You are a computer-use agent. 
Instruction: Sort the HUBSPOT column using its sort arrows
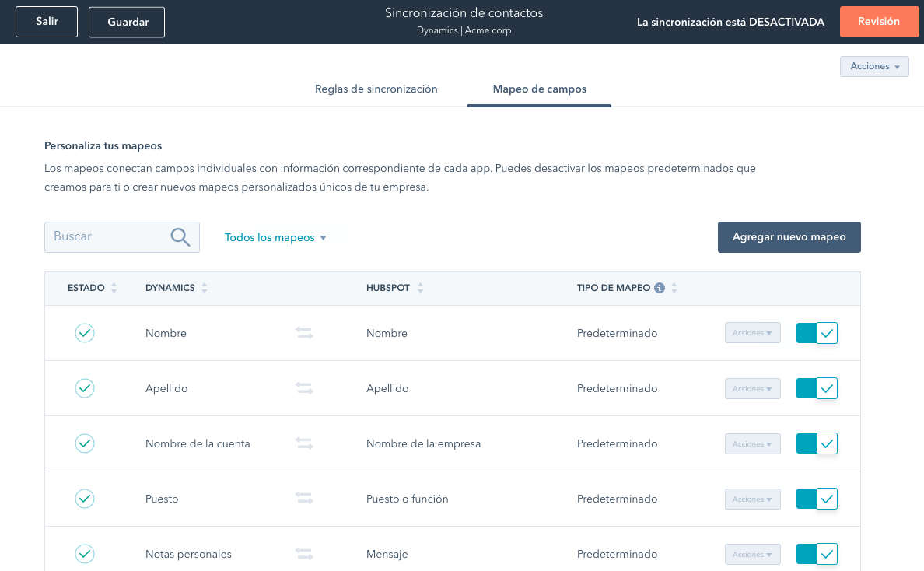(x=420, y=287)
